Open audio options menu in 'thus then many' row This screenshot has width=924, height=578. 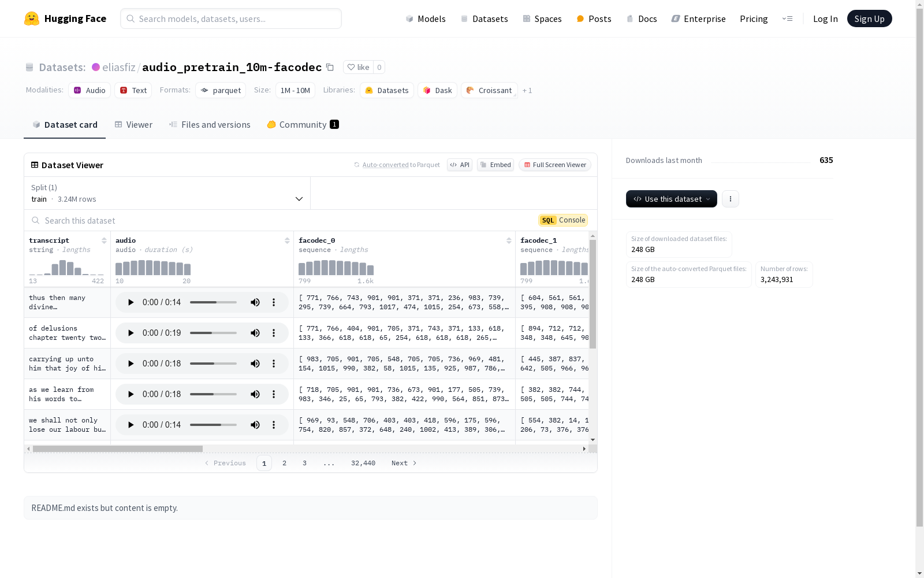274,302
